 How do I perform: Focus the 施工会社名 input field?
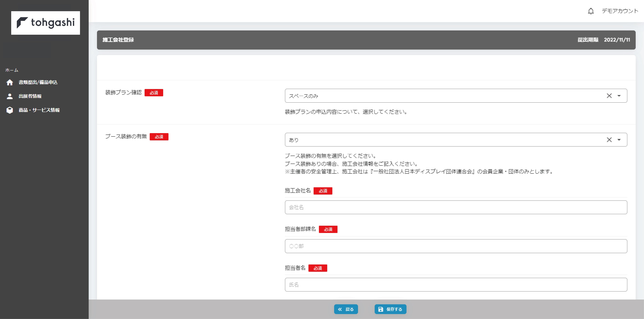click(x=456, y=207)
